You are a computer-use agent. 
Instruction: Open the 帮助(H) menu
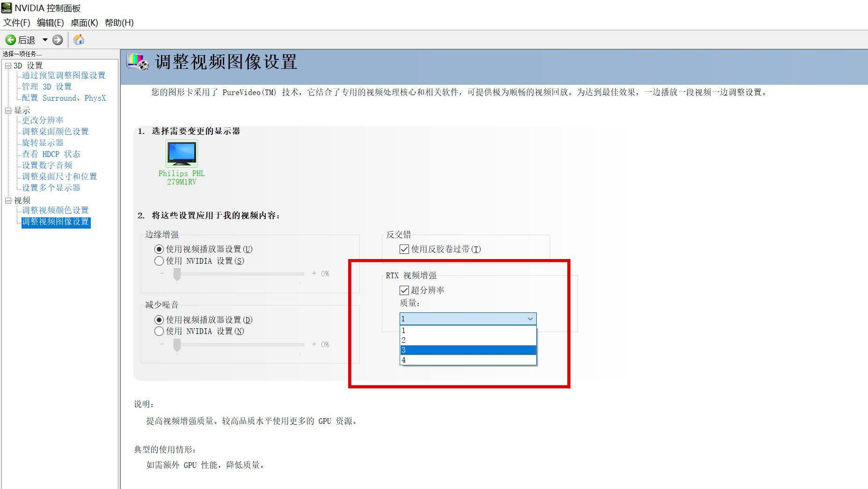[119, 22]
